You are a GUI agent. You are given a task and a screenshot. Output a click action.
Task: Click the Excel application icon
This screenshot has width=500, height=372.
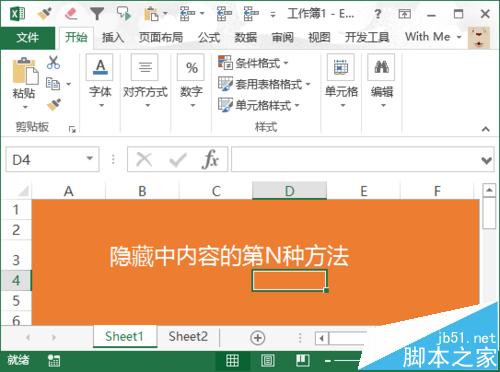18,14
